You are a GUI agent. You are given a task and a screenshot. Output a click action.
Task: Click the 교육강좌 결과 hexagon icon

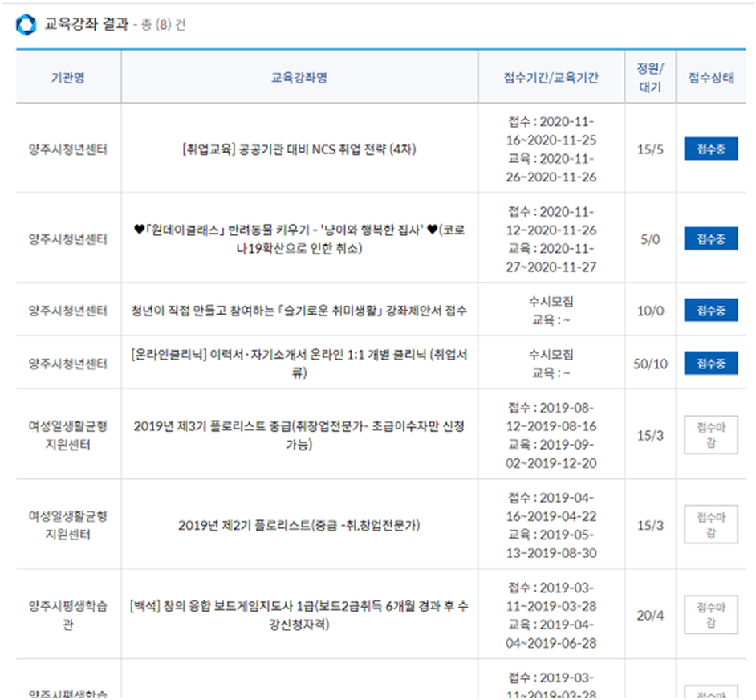point(26,25)
